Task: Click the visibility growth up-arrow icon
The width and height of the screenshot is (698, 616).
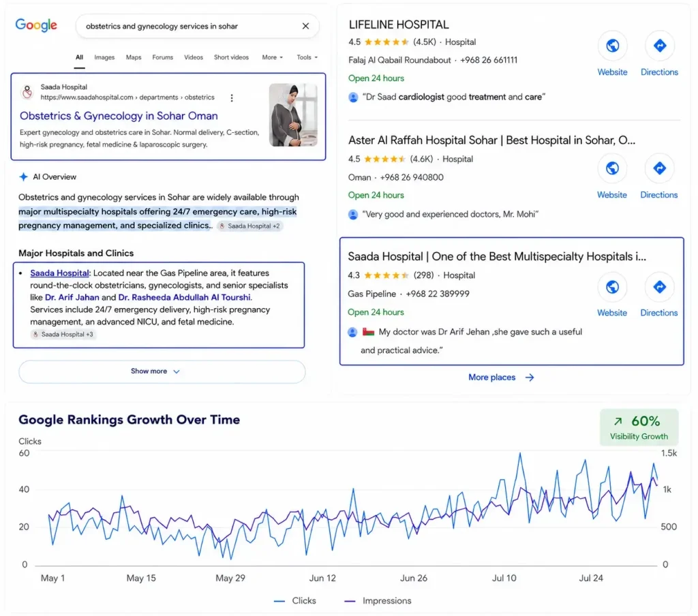Action: [618, 421]
